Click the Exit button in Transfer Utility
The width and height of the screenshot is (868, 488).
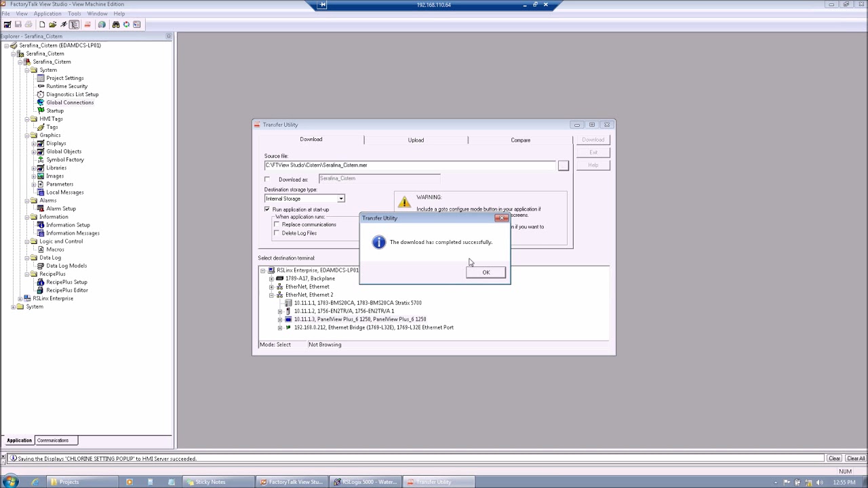pyautogui.click(x=593, y=152)
